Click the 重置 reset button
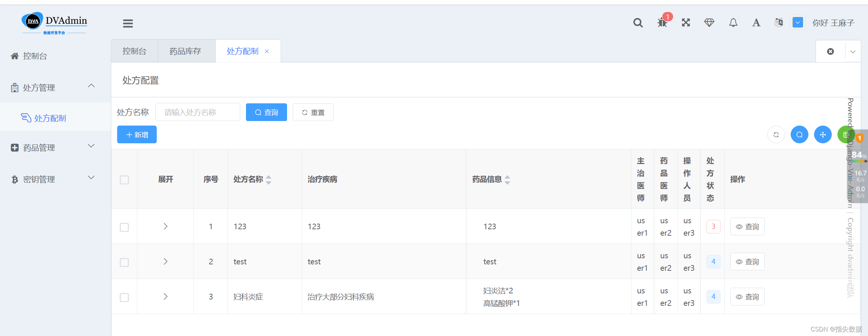Screen dimensions: 868x336 click(x=313, y=112)
